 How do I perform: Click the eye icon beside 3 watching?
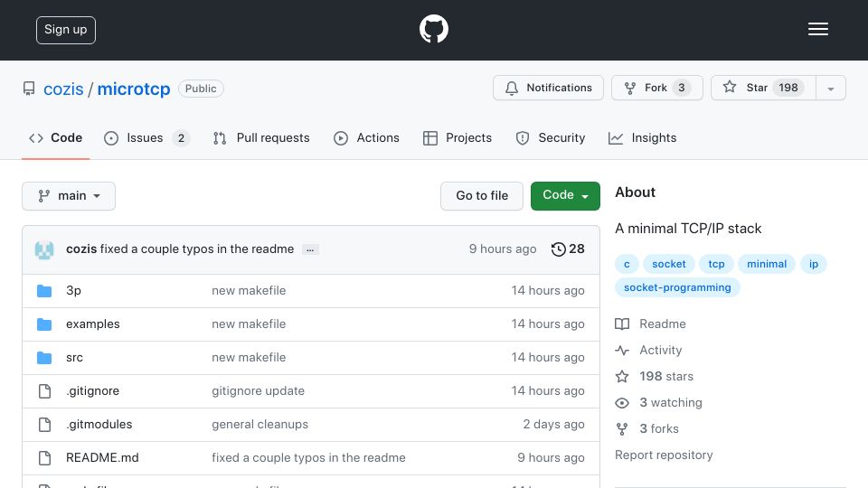click(622, 403)
